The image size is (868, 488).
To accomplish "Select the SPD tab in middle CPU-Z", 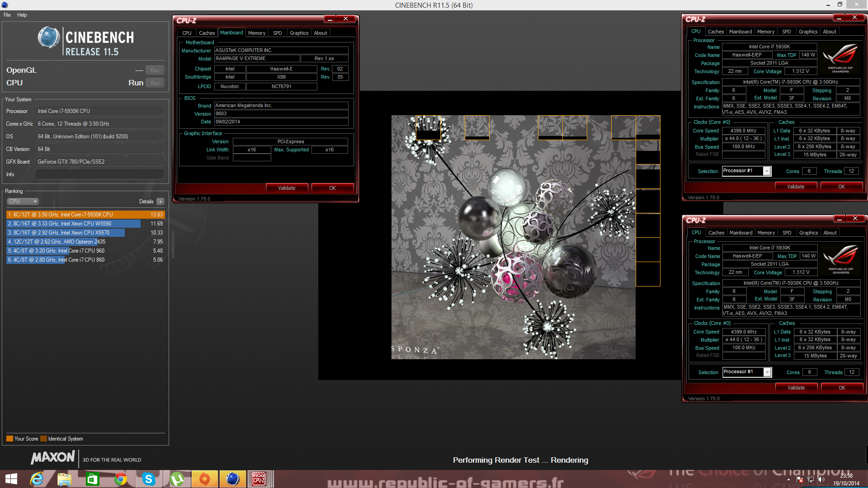I will coord(278,33).
